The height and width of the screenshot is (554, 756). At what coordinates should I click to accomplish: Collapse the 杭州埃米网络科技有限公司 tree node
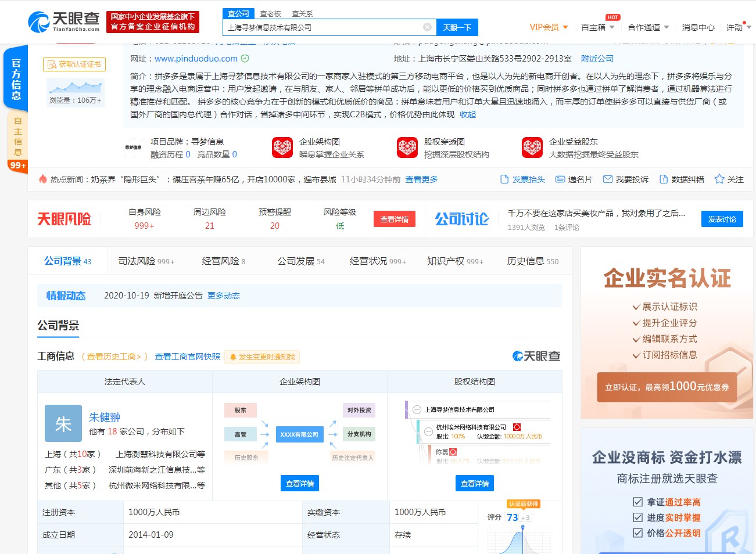pos(429,431)
